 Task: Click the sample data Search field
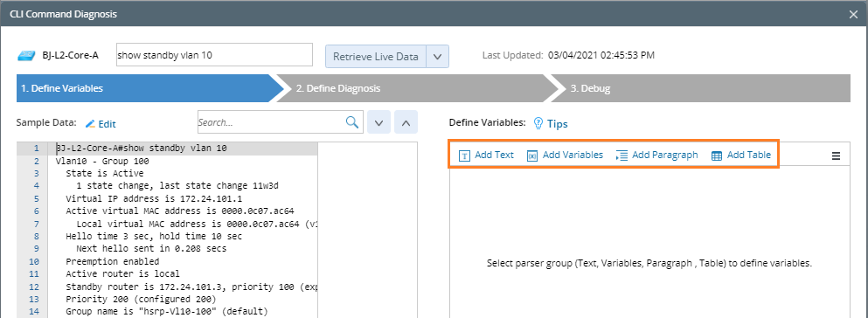click(271, 122)
